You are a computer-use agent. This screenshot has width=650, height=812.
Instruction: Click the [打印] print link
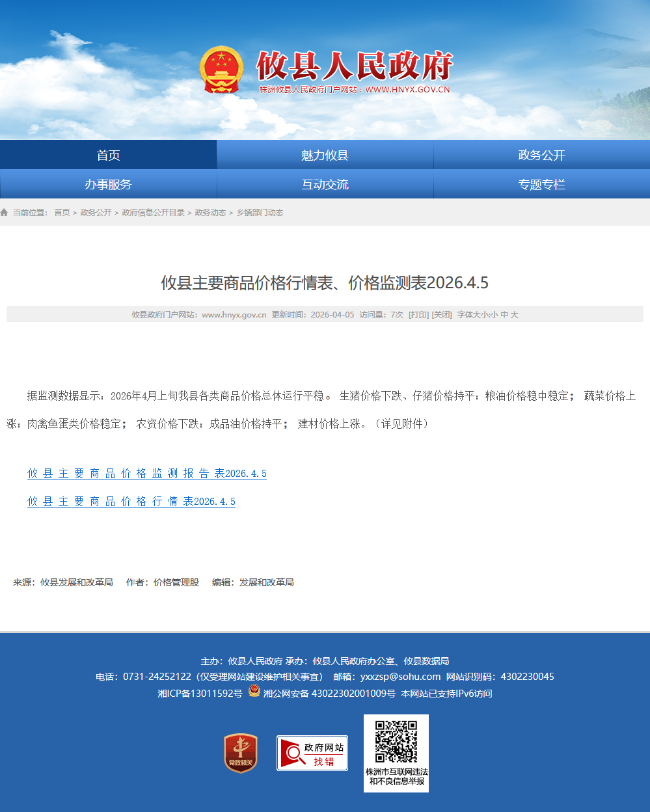pos(418,315)
